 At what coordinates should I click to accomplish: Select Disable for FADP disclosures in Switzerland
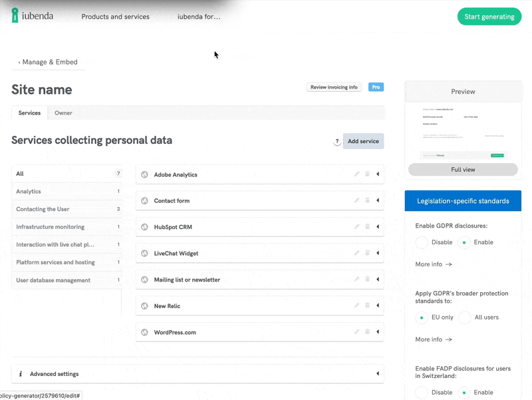pyautogui.click(x=422, y=393)
